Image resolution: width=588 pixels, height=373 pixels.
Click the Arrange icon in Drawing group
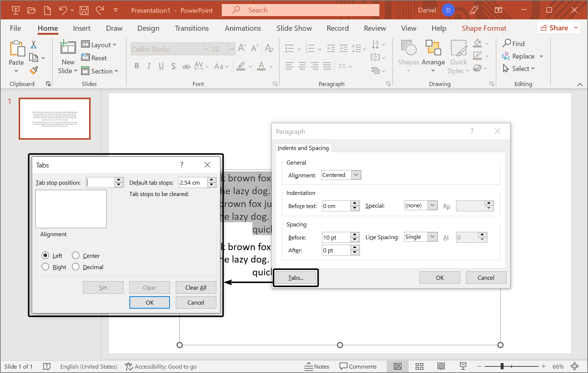[433, 48]
